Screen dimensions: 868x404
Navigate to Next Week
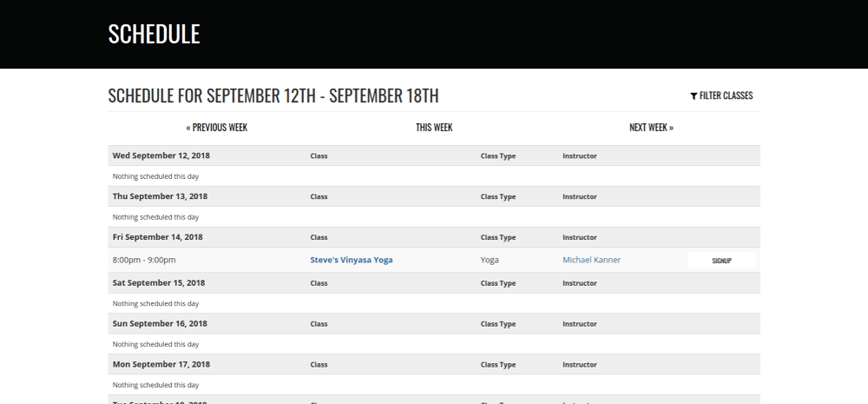point(651,128)
